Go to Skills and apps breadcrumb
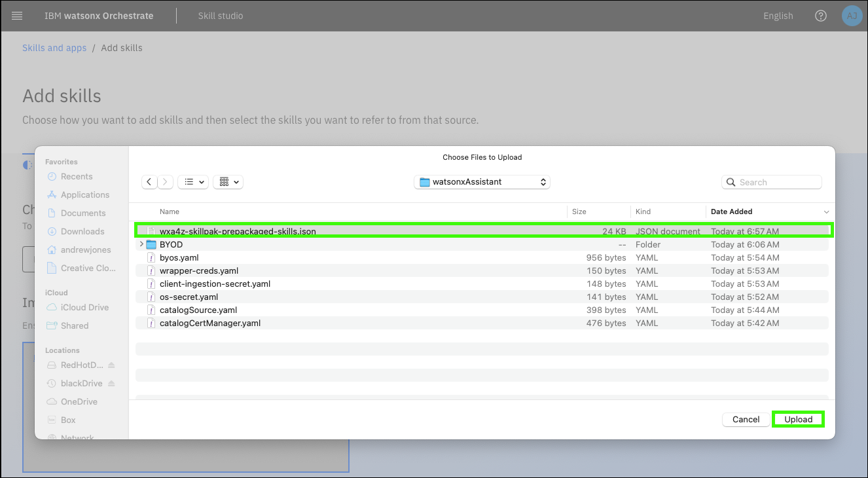The image size is (868, 478). pyautogui.click(x=54, y=48)
